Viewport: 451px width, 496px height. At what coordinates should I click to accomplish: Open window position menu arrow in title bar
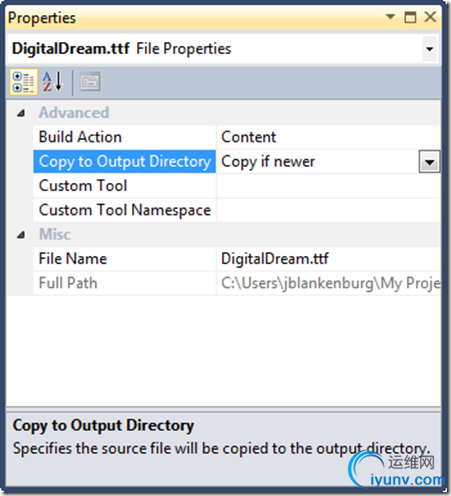tap(390, 16)
